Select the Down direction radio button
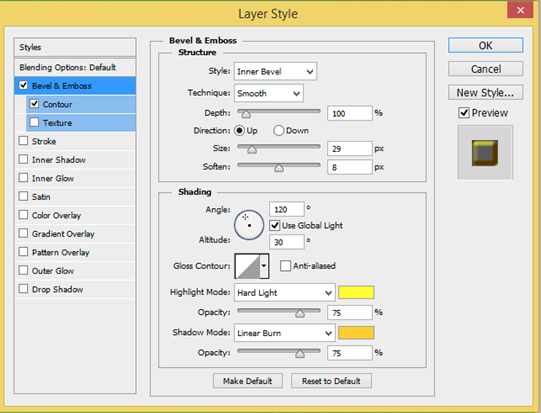This screenshot has width=541, height=413. tap(278, 130)
